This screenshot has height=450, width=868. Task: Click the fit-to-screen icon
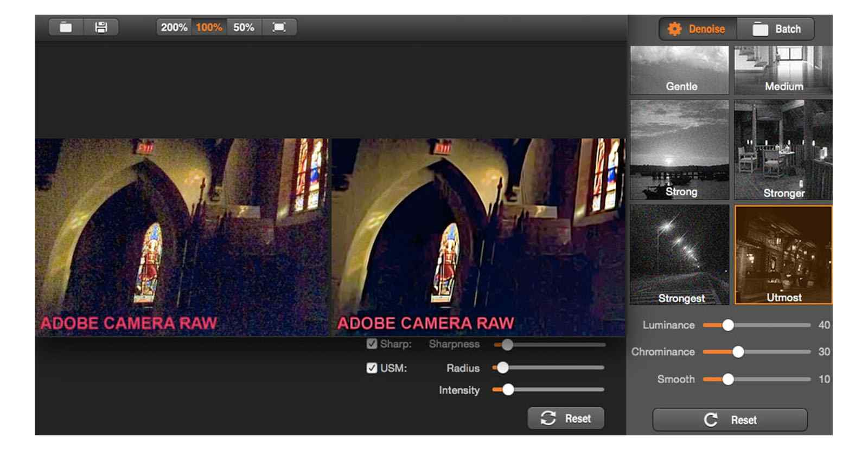[279, 27]
